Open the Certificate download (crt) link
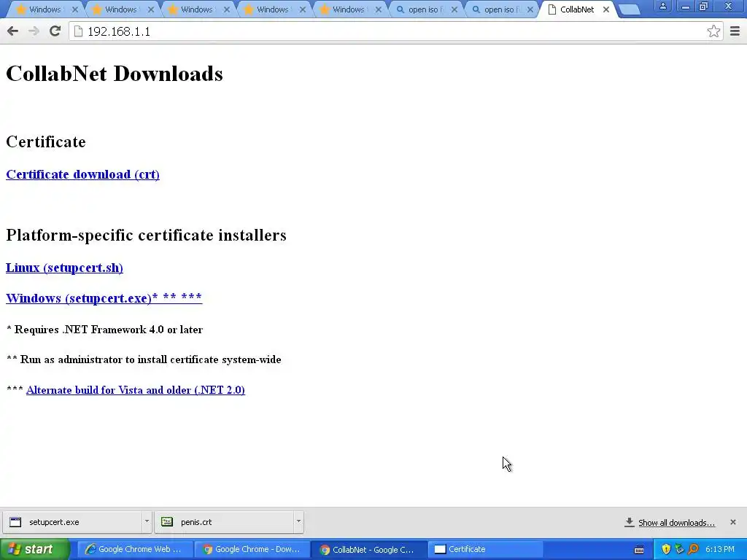 [x=83, y=174]
